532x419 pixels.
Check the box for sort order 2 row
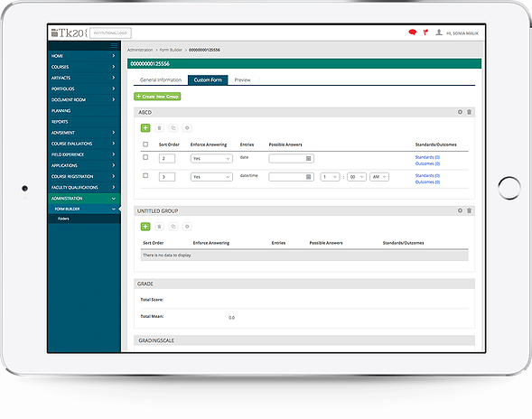coord(145,157)
